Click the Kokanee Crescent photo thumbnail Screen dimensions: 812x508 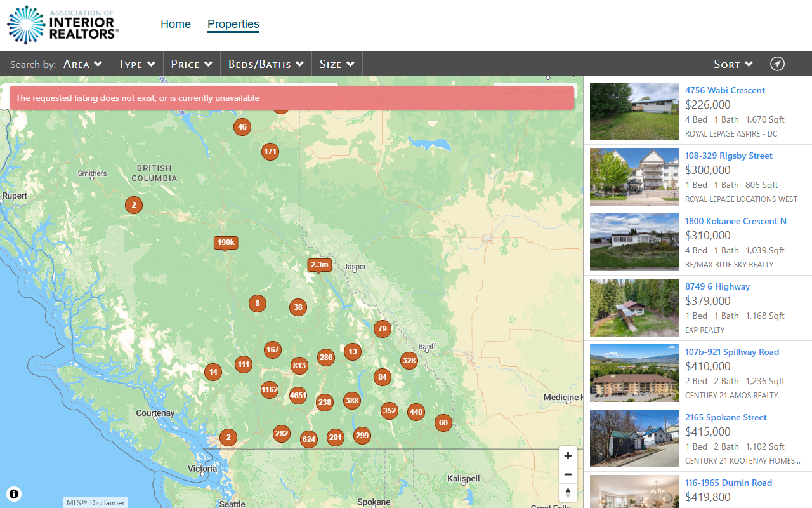pyautogui.click(x=634, y=242)
